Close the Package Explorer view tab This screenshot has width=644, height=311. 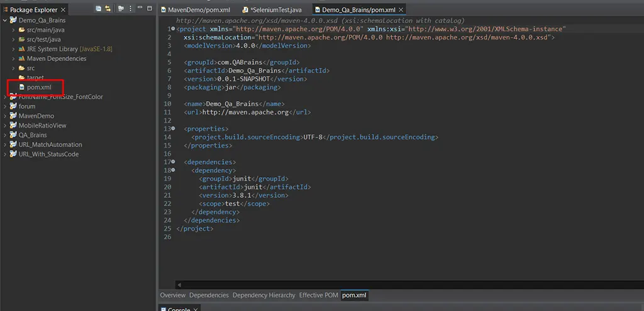[63, 10]
